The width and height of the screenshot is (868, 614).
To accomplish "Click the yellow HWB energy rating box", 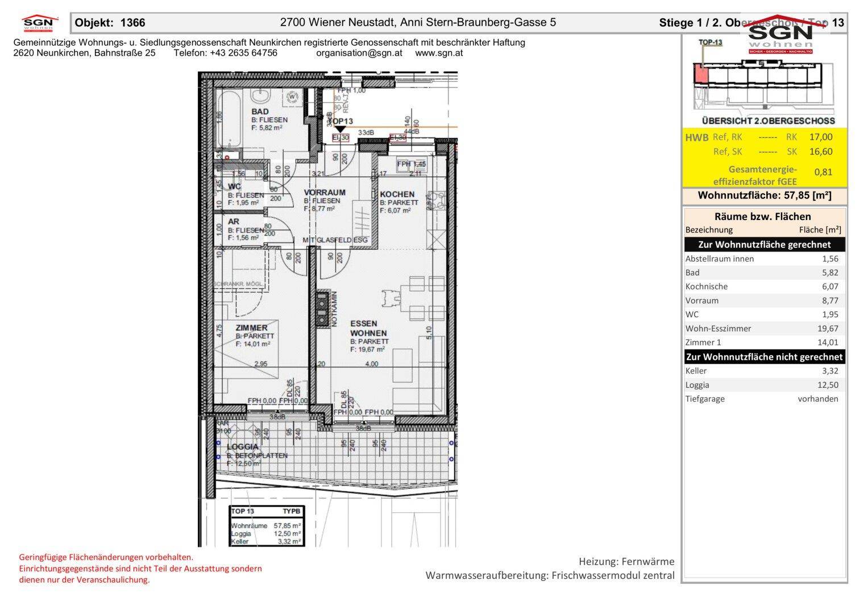I will click(x=765, y=158).
